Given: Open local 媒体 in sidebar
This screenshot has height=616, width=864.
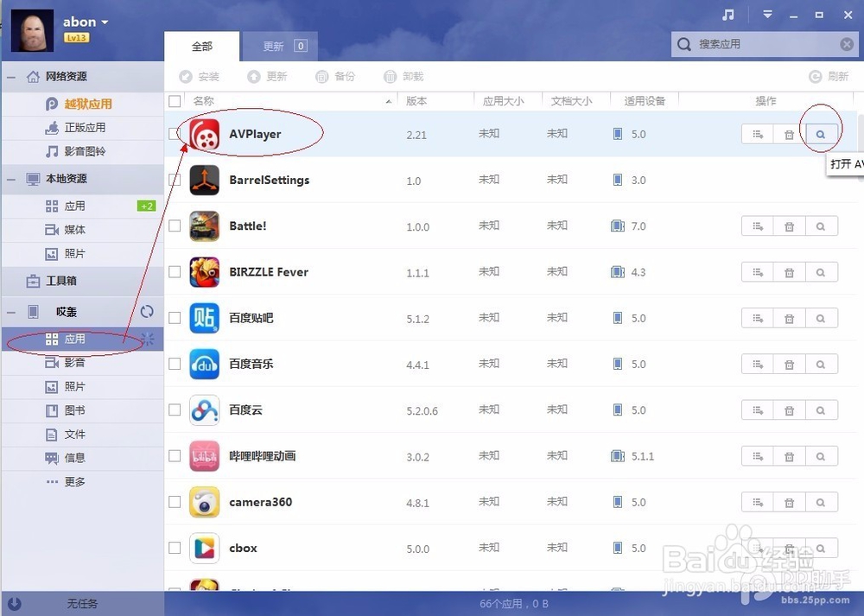Looking at the screenshot, I should (83, 230).
